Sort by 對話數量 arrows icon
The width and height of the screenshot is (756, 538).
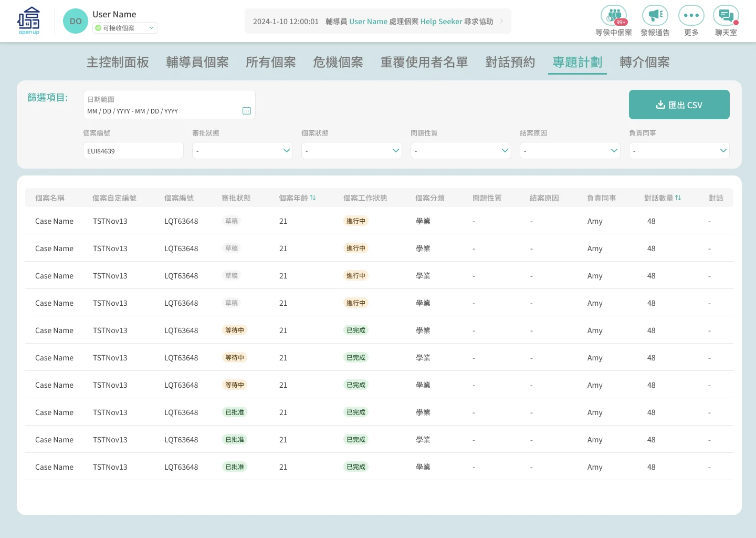coord(678,198)
